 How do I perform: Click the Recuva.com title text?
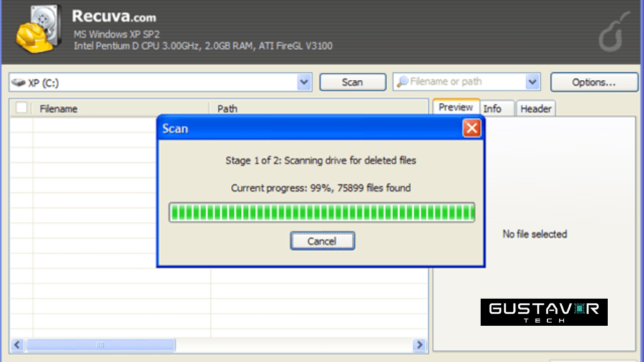114,16
